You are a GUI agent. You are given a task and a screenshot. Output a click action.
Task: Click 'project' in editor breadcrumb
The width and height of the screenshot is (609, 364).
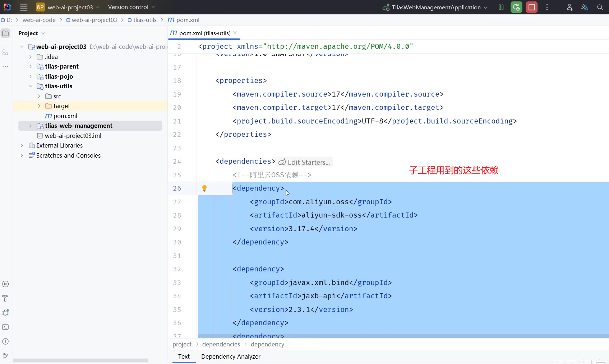182,344
